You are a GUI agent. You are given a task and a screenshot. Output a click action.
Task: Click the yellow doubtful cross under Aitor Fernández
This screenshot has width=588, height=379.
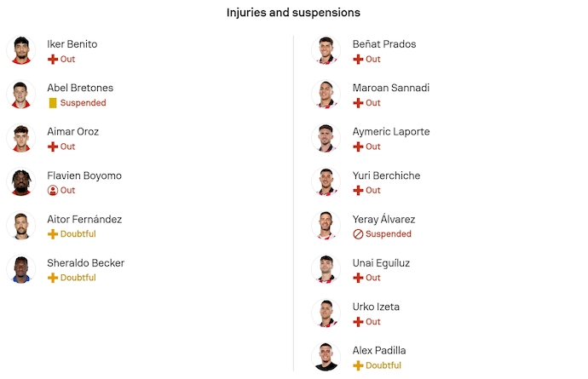click(x=53, y=234)
